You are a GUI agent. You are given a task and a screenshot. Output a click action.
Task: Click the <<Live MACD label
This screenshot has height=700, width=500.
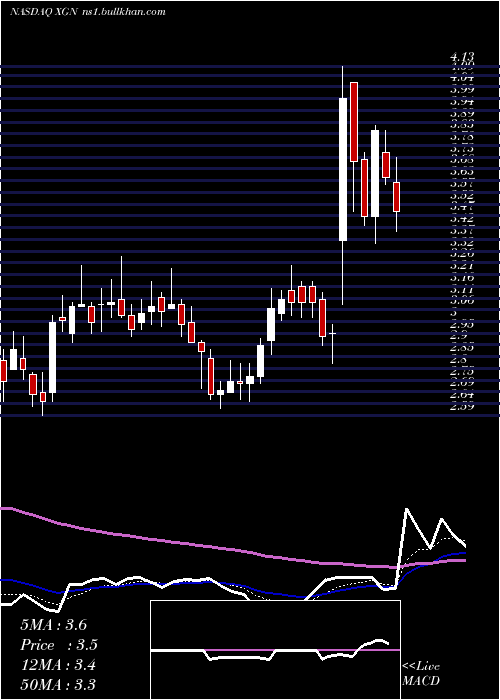pyautogui.click(x=421, y=673)
